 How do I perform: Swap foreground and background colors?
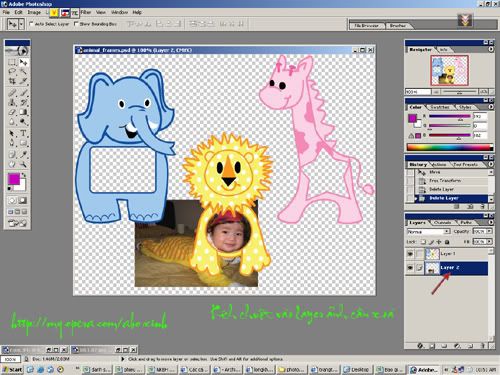[24, 174]
